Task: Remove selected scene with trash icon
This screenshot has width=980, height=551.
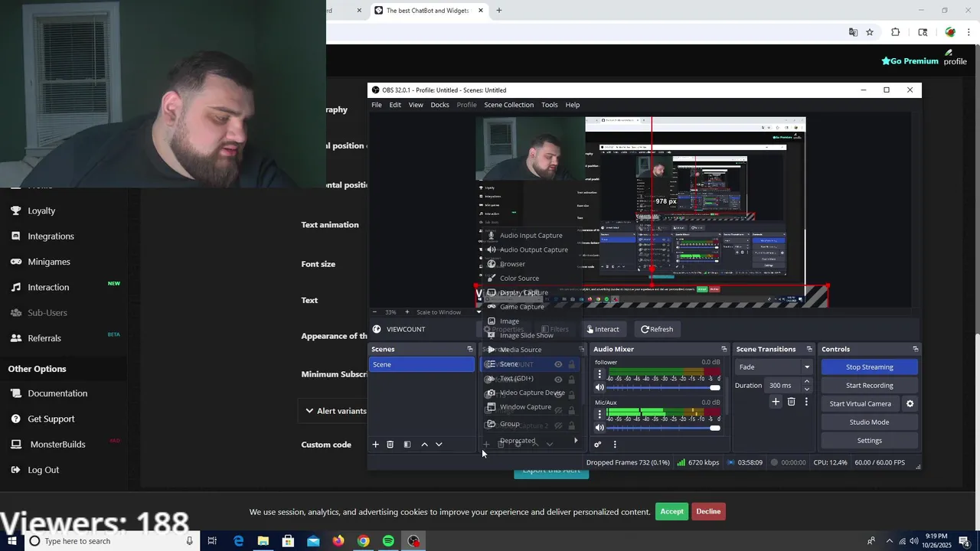Action: click(390, 445)
